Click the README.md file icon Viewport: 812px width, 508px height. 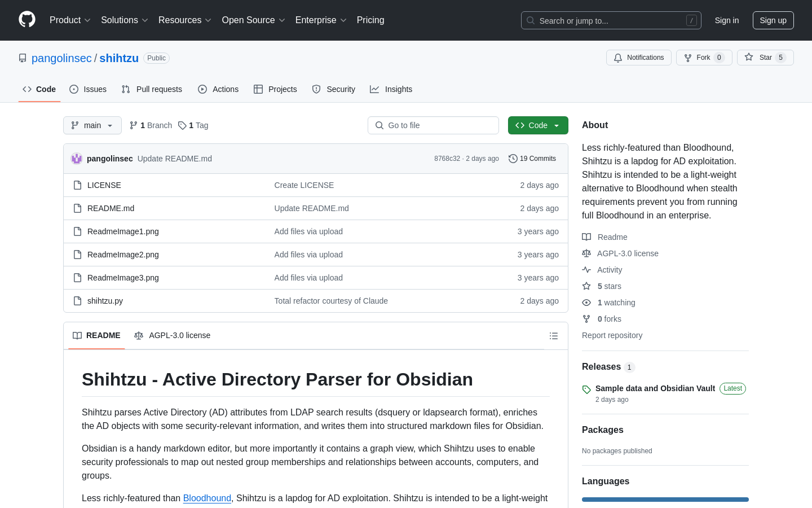point(78,208)
